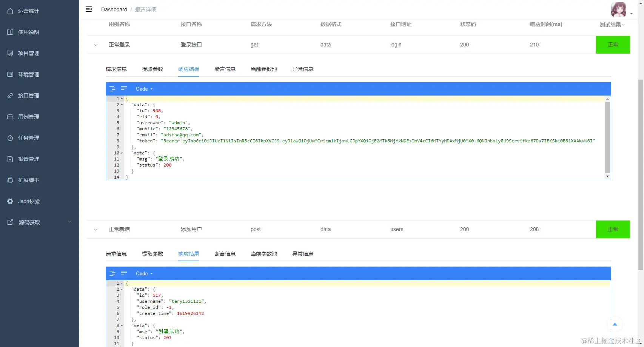The height and width of the screenshot is (347, 644).
Task: Click the Dashboard breadcrumb link
Action: (114, 9)
